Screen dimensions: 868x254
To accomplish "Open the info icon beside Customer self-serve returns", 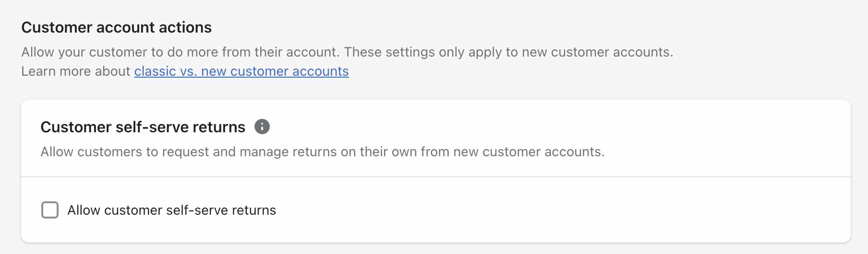I will coord(262,127).
